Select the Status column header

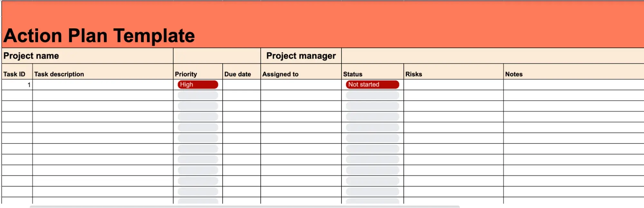[x=372, y=74]
